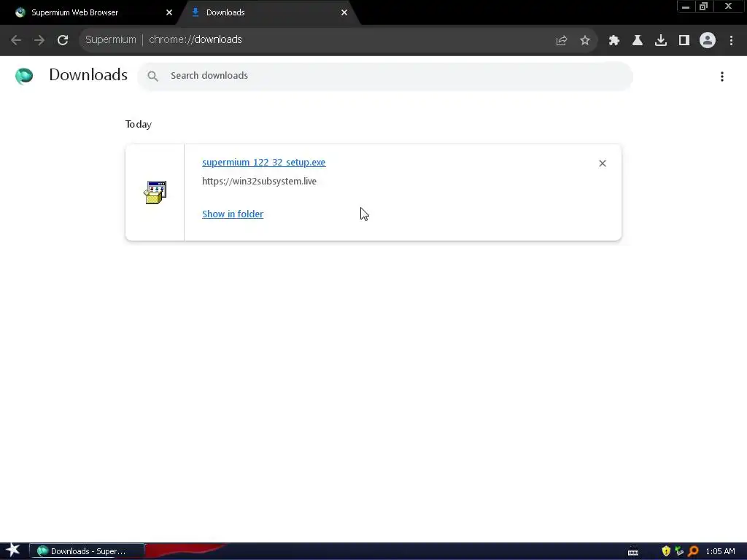
Task: Open supermium_122_32_setup.exe file link
Action: (264, 163)
